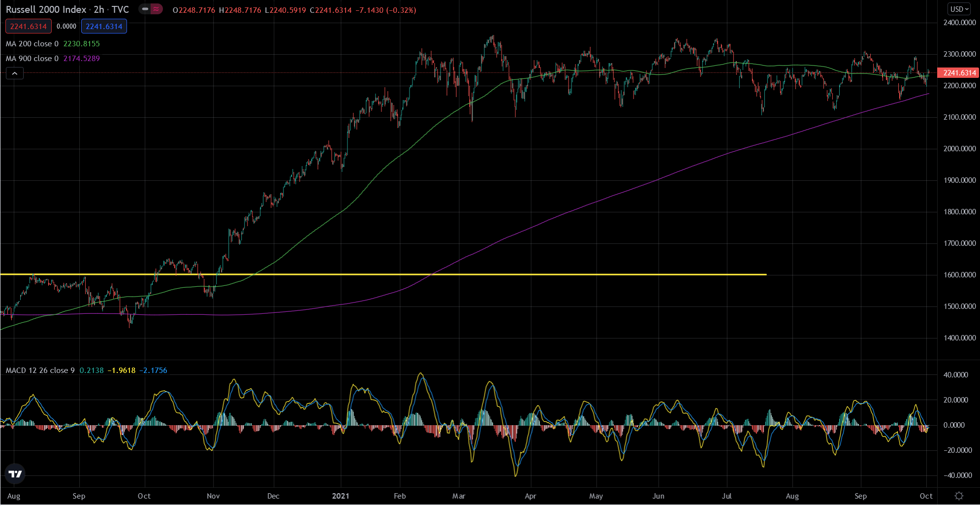
Task: Click 2100.0000 on the price axis
Action: (x=959, y=117)
